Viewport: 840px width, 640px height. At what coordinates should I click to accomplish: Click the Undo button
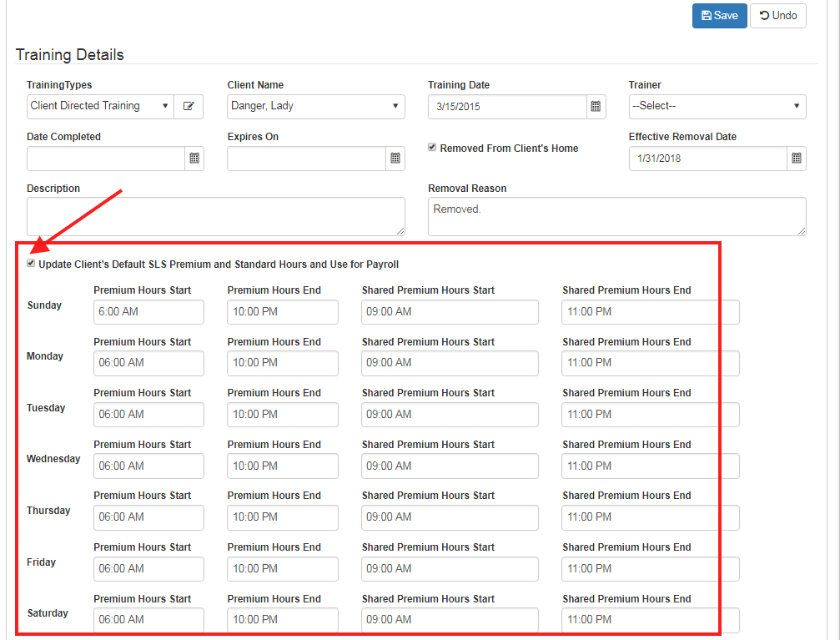coord(777,16)
